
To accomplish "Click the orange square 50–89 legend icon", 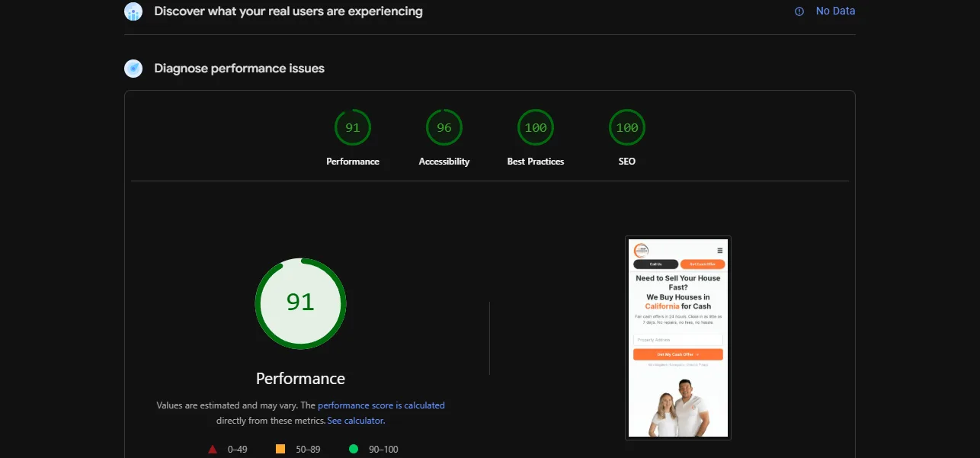I will (x=280, y=449).
